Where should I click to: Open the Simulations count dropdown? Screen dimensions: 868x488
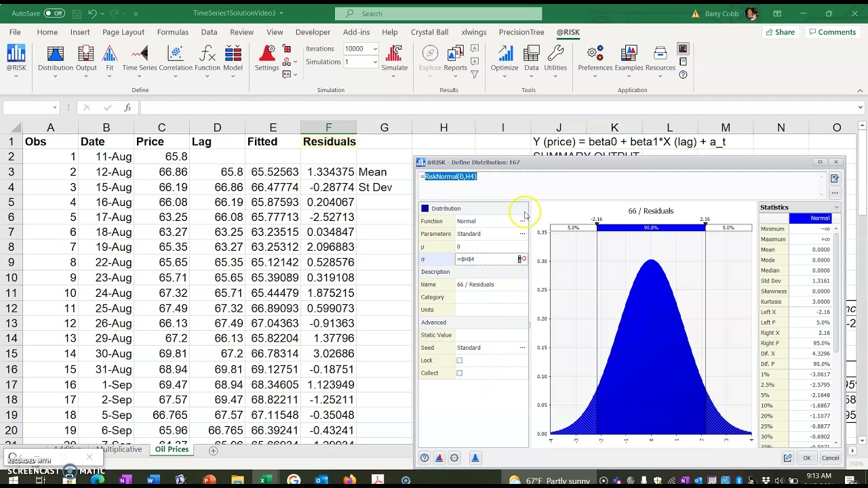click(374, 62)
